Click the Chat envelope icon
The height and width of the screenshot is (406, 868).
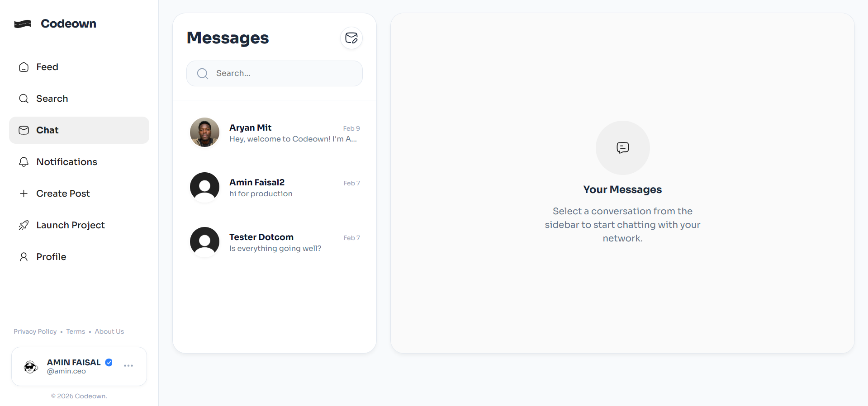coord(24,130)
